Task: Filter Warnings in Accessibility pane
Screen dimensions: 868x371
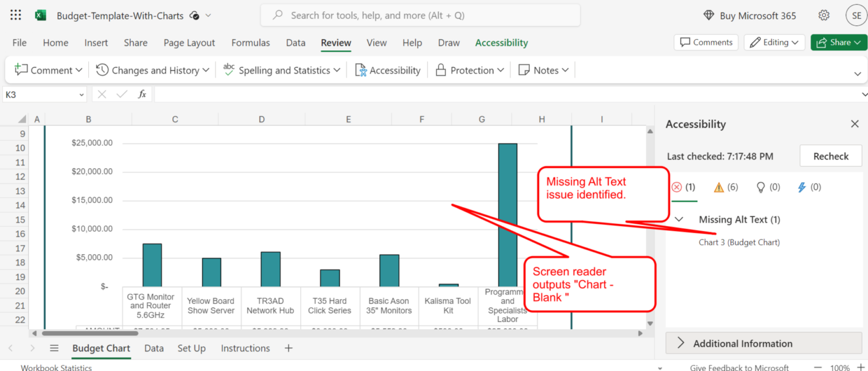Action: (725, 187)
